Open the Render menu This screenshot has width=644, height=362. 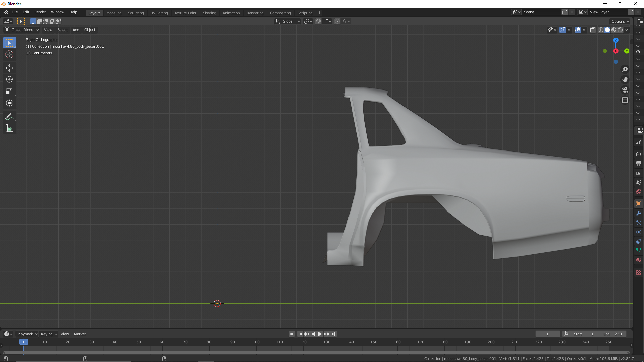tap(40, 12)
